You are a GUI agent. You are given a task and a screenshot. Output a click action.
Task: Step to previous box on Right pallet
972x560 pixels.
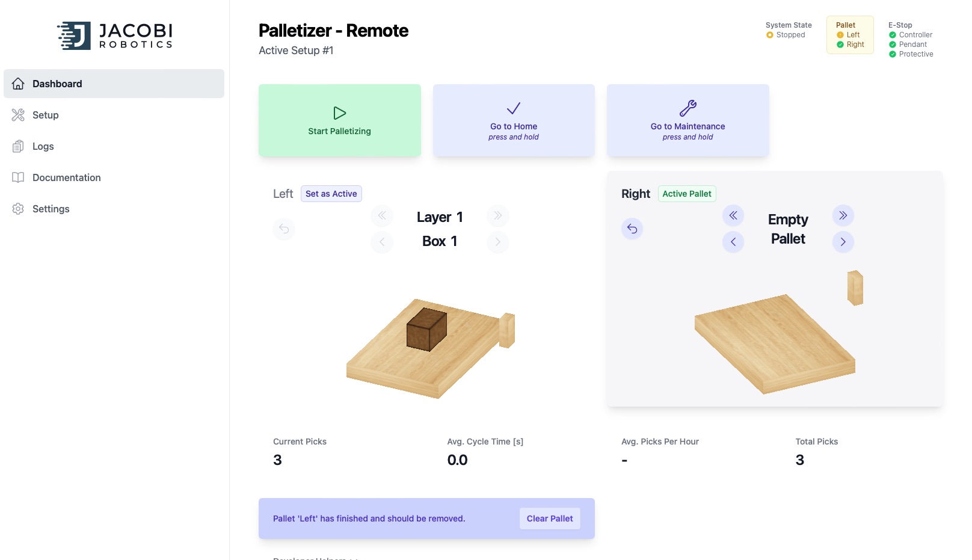[x=733, y=242]
